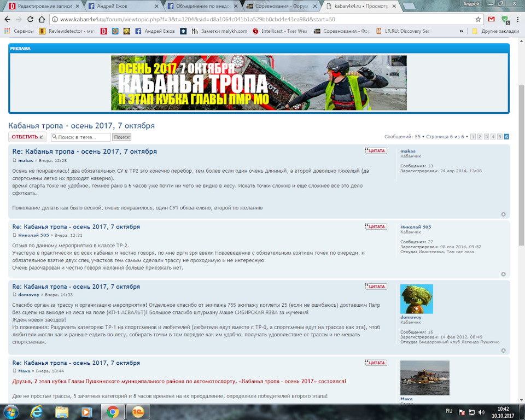Jump to top from Николай 505 post icon
Screen dimensions: 525x420
click(x=503, y=275)
